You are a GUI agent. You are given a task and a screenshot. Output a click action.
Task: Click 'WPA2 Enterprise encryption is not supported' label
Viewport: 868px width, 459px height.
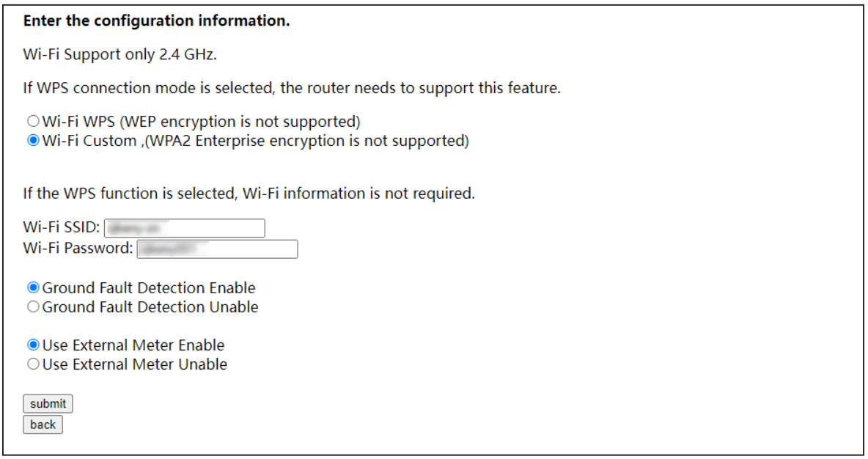(x=306, y=141)
